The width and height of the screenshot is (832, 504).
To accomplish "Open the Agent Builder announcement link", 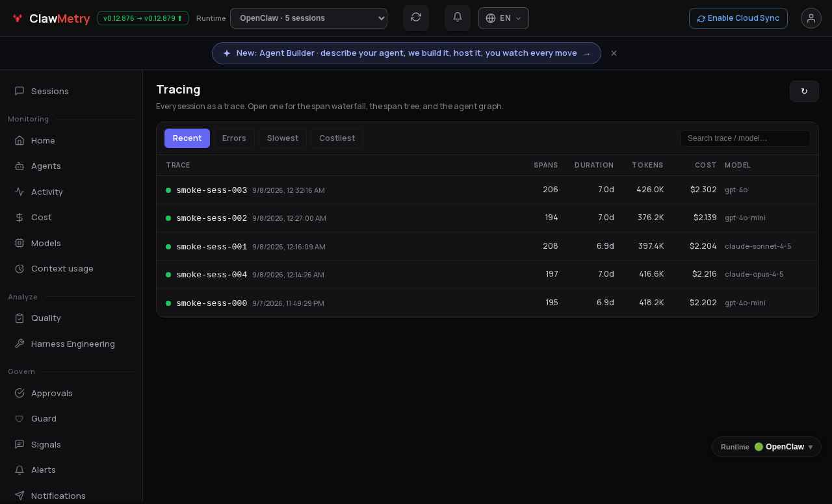I will tap(406, 53).
